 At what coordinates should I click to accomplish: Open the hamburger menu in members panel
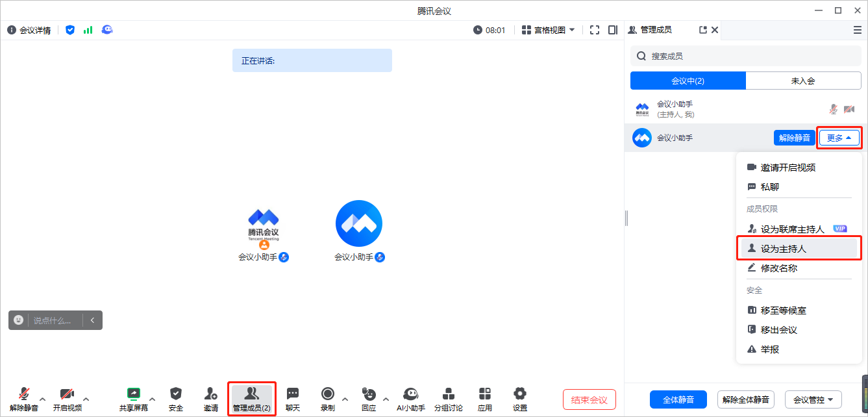858,30
